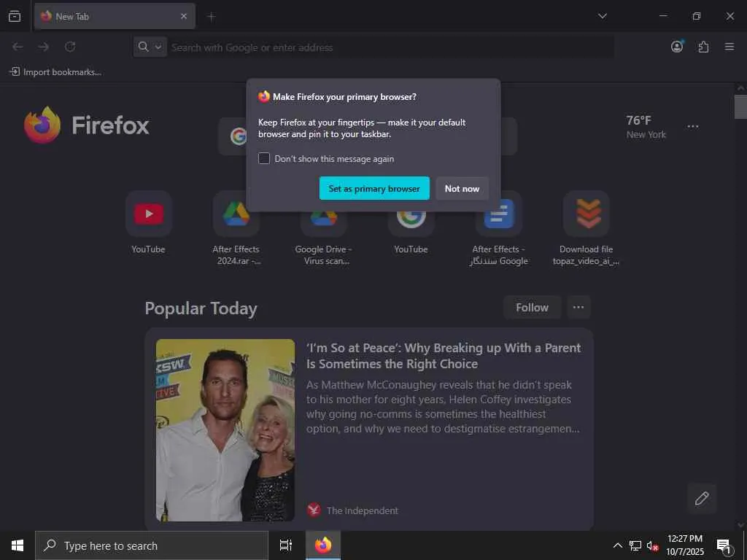Open 'I'm So at Peace' article headline

pyautogui.click(x=444, y=356)
